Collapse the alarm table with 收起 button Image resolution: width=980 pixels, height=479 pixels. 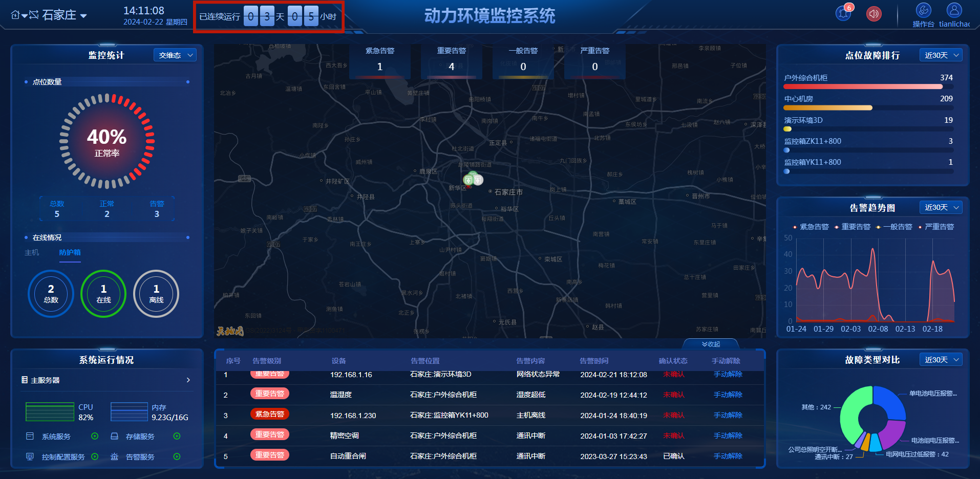coord(711,344)
